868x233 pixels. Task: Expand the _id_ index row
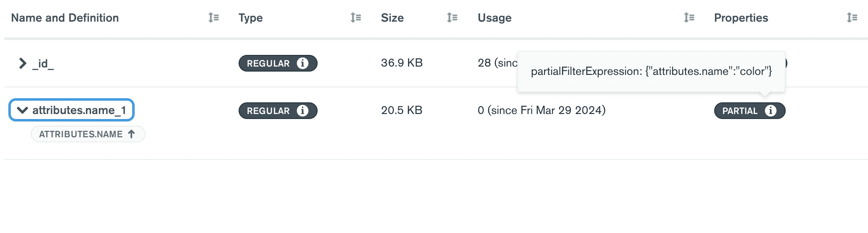(x=22, y=63)
